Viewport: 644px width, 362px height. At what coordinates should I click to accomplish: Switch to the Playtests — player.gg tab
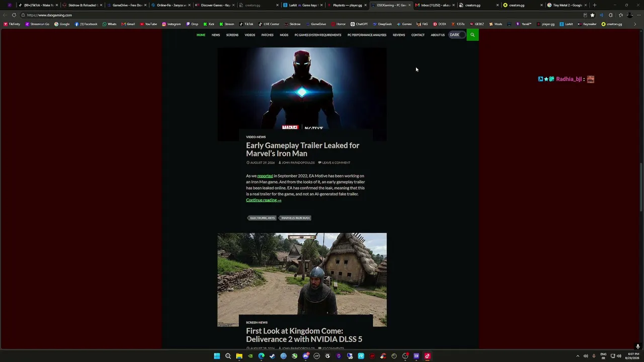click(347, 5)
